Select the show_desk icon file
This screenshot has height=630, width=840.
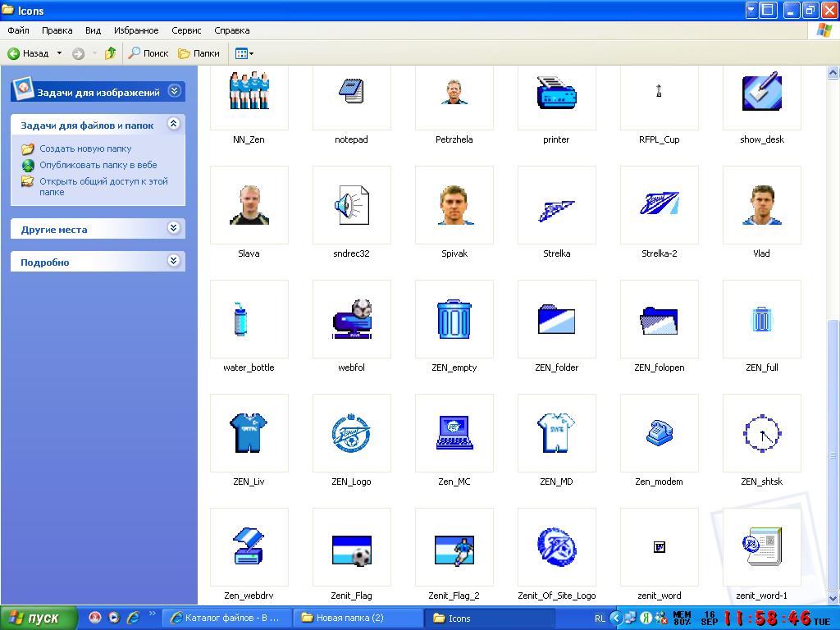[762, 98]
